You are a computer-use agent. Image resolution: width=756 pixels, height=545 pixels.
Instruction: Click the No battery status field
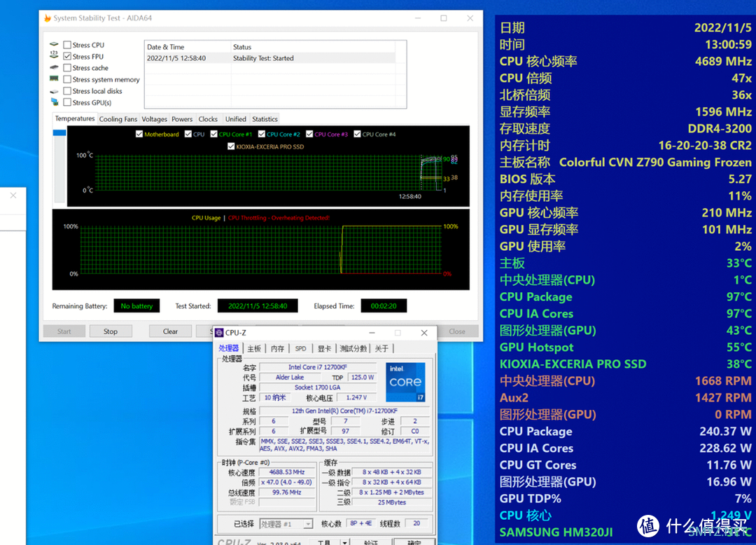pyautogui.click(x=136, y=306)
